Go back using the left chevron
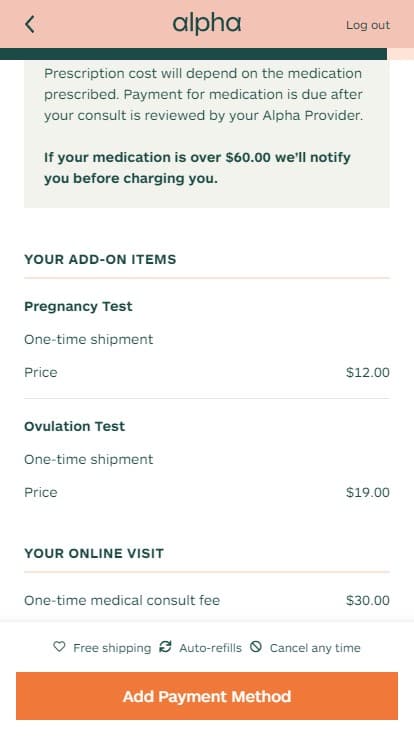Viewport: 414px width, 736px height. 30,24
